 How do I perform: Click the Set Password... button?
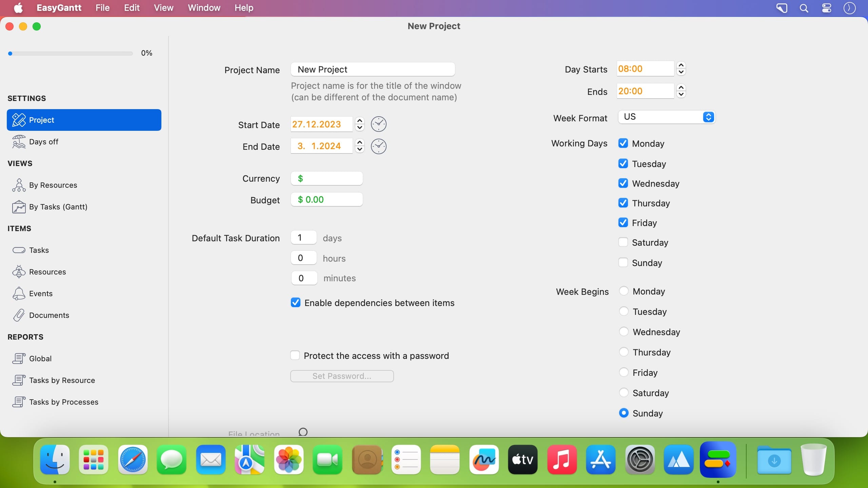pyautogui.click(x=342, y=376)
